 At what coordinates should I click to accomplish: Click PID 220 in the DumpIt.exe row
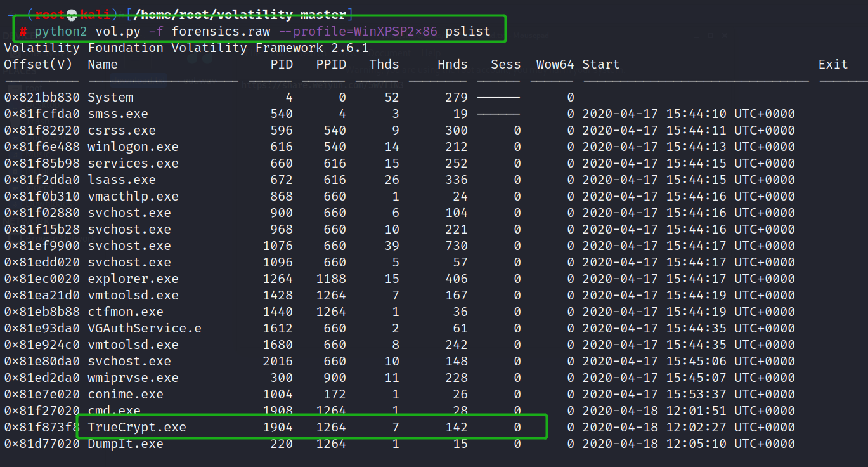pos(282,444)
